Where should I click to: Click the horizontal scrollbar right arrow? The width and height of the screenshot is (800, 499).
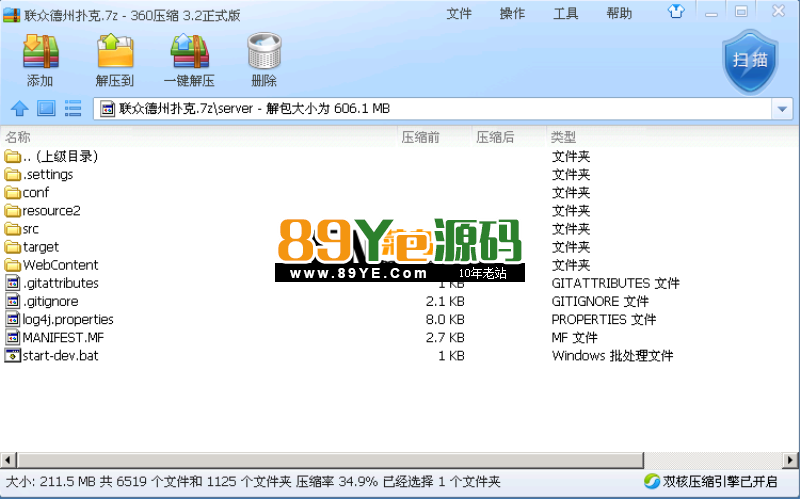790,460
